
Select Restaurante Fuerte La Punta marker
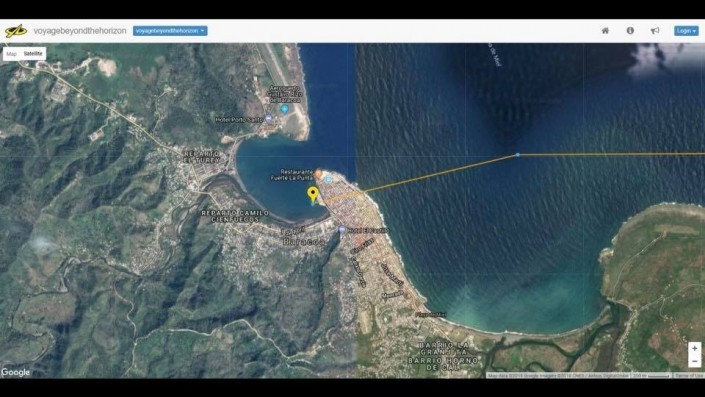click(319, 174)
